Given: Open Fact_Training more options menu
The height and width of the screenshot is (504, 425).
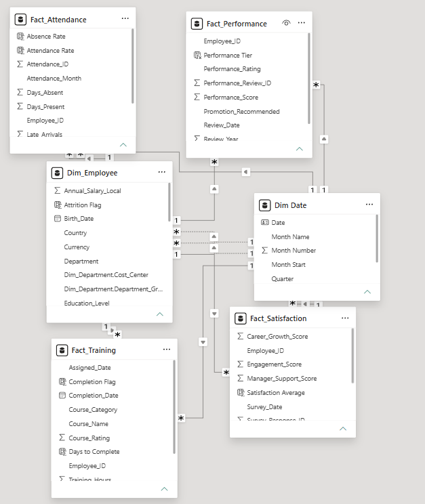Looking at the screenshot, I should (167, 350).
